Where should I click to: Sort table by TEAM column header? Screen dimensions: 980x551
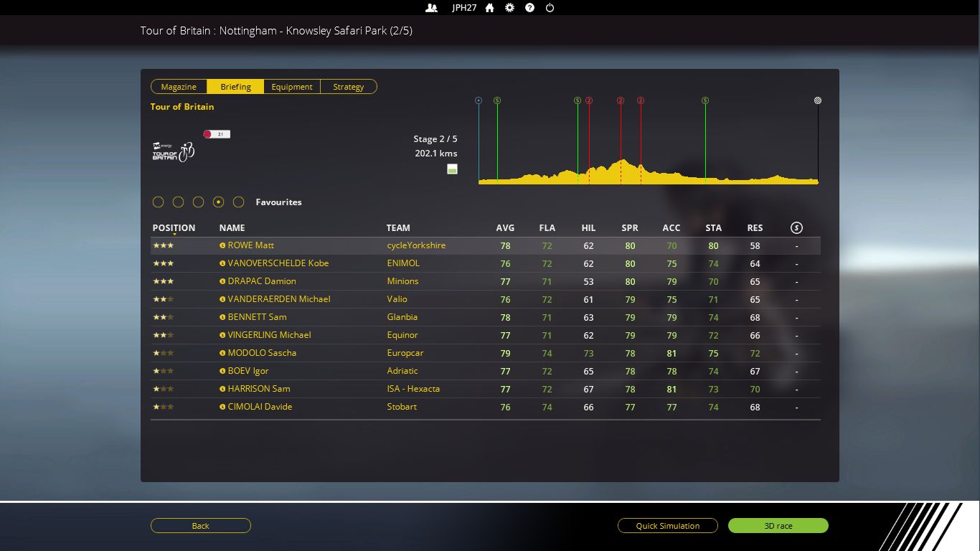tap(398, 228)
